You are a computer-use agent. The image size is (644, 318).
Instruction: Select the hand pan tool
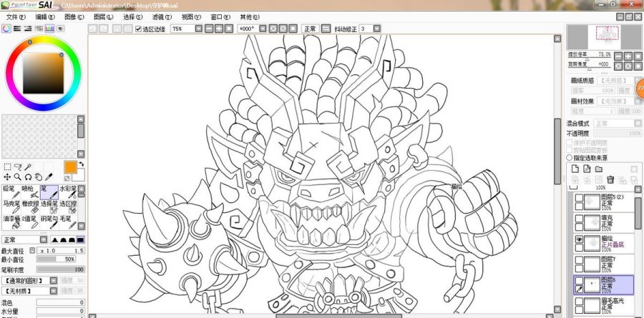38,177
